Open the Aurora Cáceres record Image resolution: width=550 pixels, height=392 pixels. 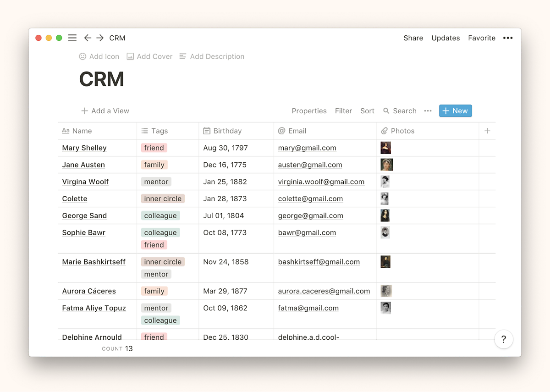coord(89,291)
